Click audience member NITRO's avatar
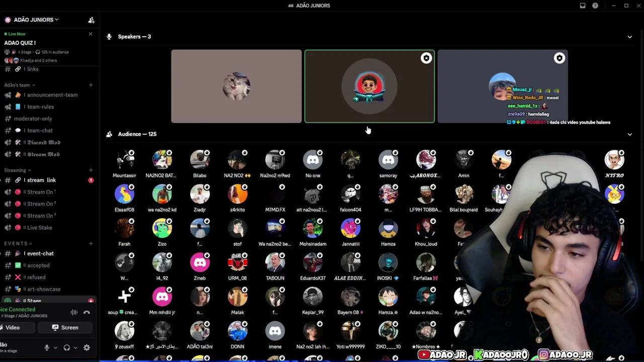 pyautogui.click(x=614, y=160)
